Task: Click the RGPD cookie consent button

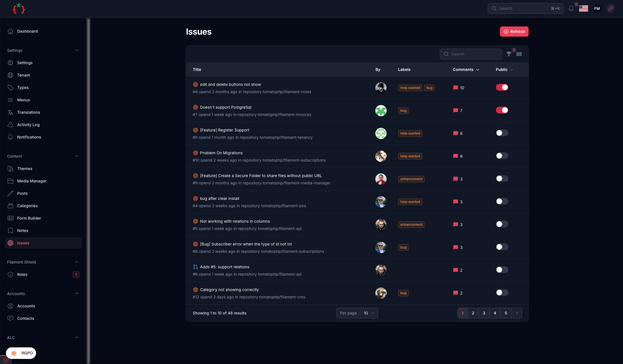Action: point(21,353)
